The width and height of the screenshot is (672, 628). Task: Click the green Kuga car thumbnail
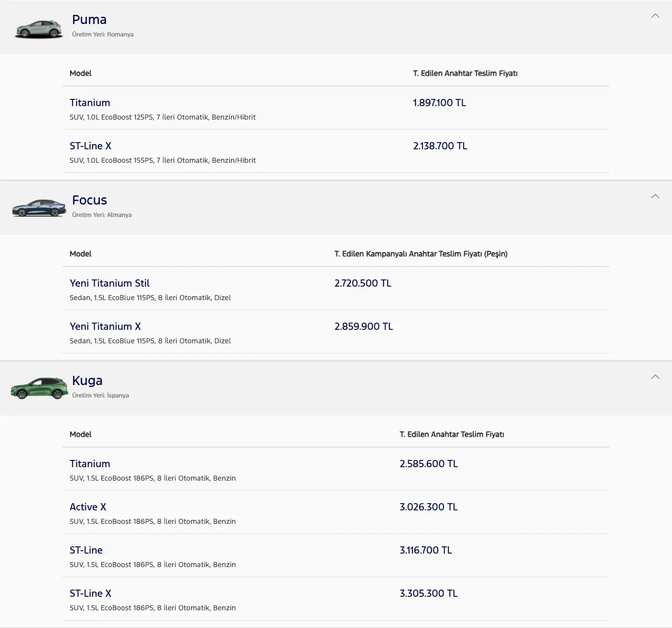click(39, 388)
